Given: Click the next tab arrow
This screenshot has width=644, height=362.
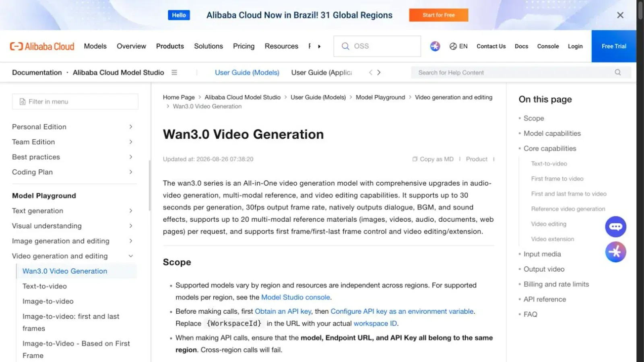Looking at the screenshot, I should click(x=379, y=72).
